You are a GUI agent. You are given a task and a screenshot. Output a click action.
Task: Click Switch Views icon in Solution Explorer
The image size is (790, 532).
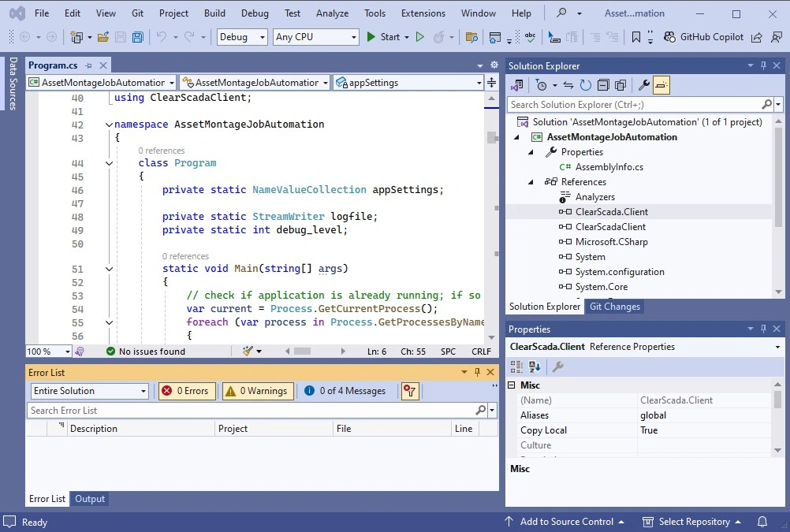[x=517, y=85]
